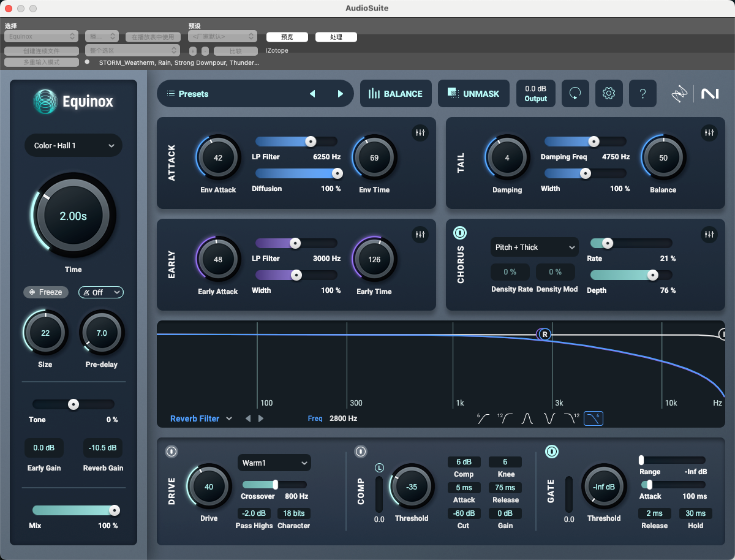Select the 12 dB low-pass filter shape
The height and width of the screenshot is (560, 735).
click(571, 418)
